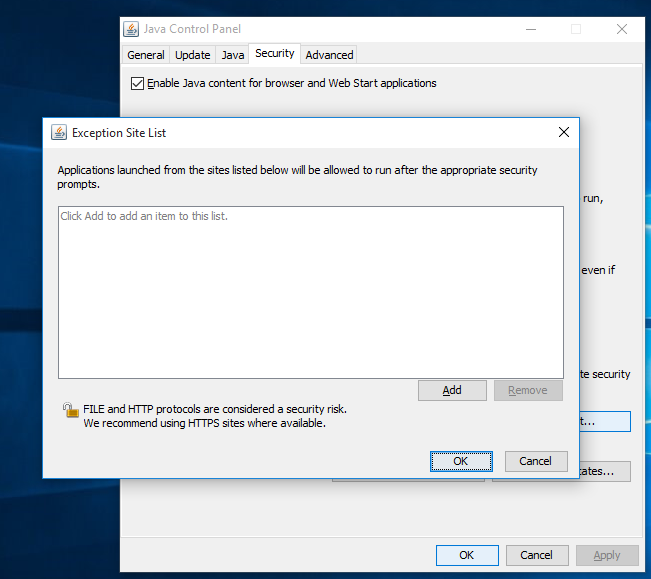This screenshot has height=579, width=651.
Task: Click the padlock security warning icon
Action: pyautogui.click(x=71, y=410)
